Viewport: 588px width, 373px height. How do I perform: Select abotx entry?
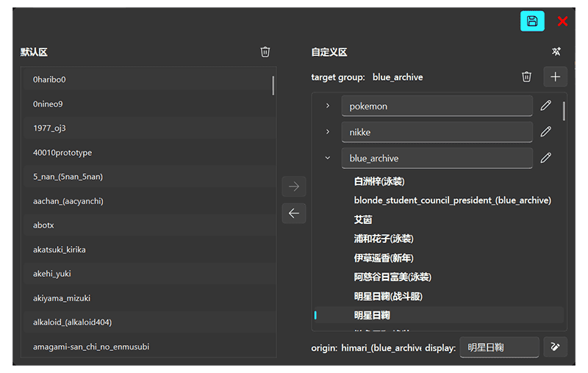coord(150,225)
